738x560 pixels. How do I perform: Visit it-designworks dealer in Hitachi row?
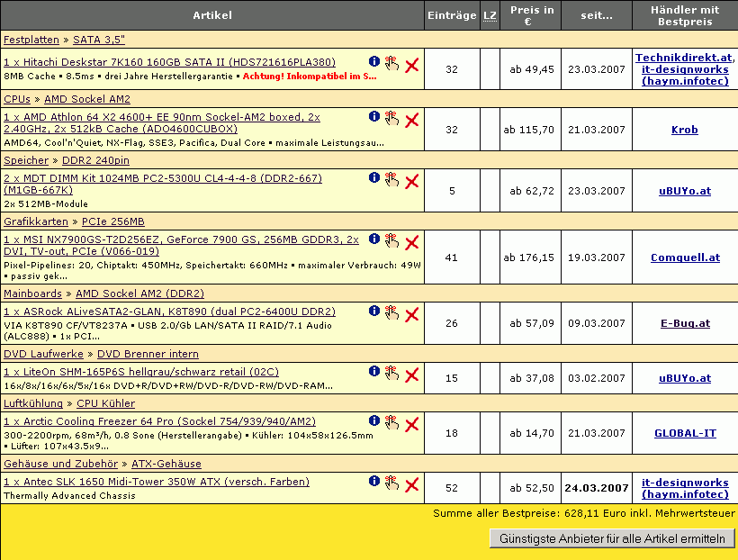(685, 76)
